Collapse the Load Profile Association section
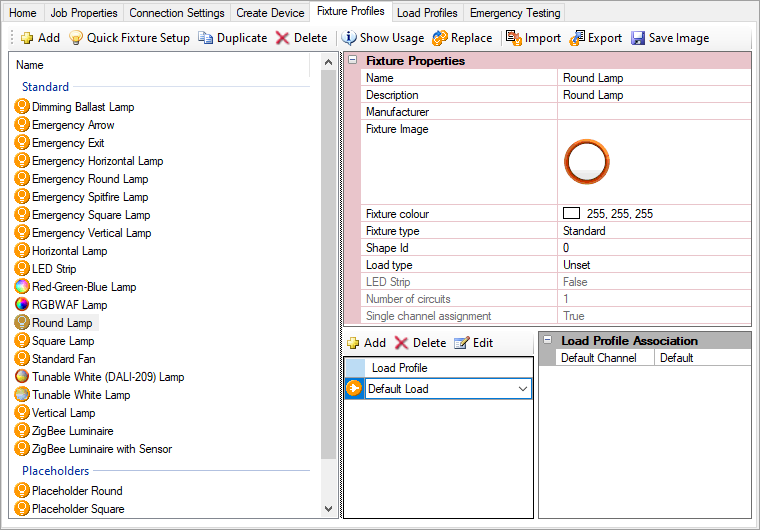 click(x=547, y=341)
